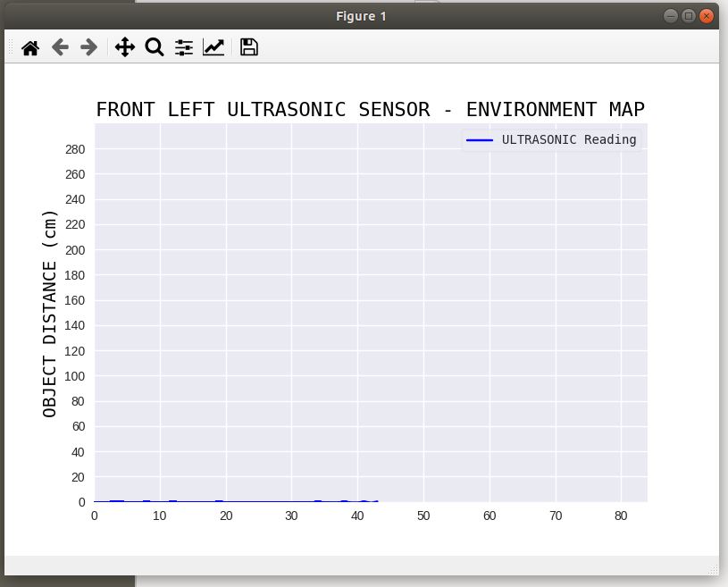Activate the Pan axes tool
Viewport: 728px width, 587px height.
[125, 47]
